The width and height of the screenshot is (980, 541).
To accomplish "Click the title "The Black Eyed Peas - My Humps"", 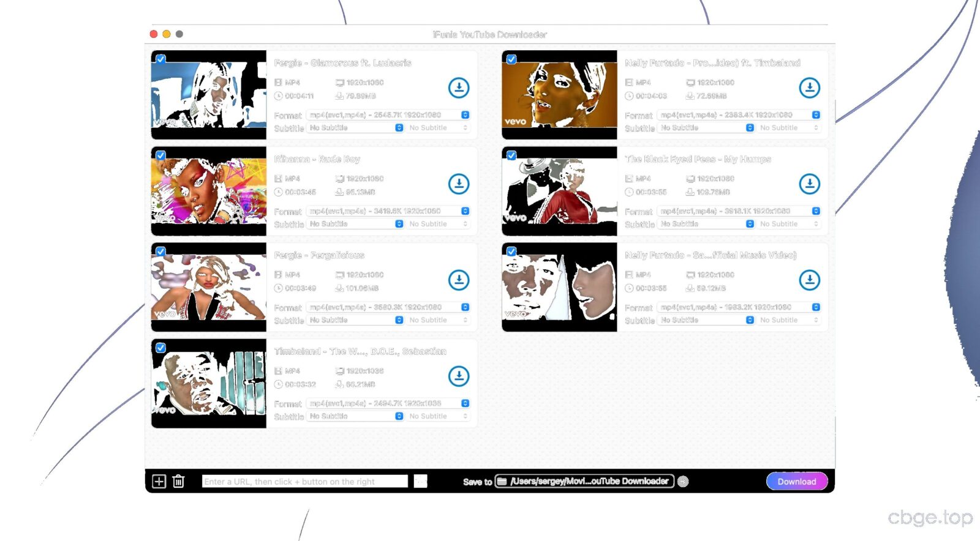I will tap(698, 159).
